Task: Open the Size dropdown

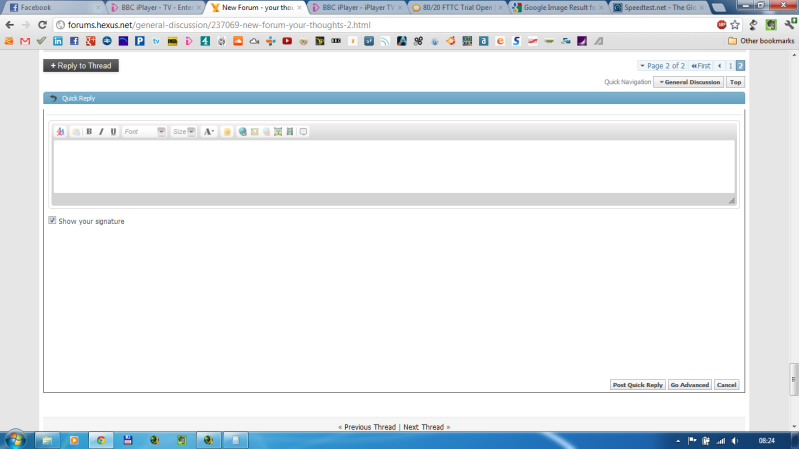Action: pos(183,132)
